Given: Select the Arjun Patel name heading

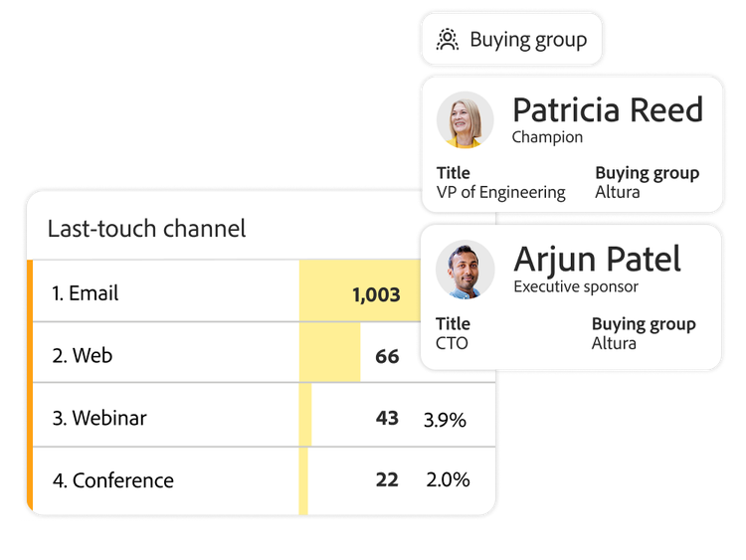Looking at the screenshot, I should (x=597, y=260).
